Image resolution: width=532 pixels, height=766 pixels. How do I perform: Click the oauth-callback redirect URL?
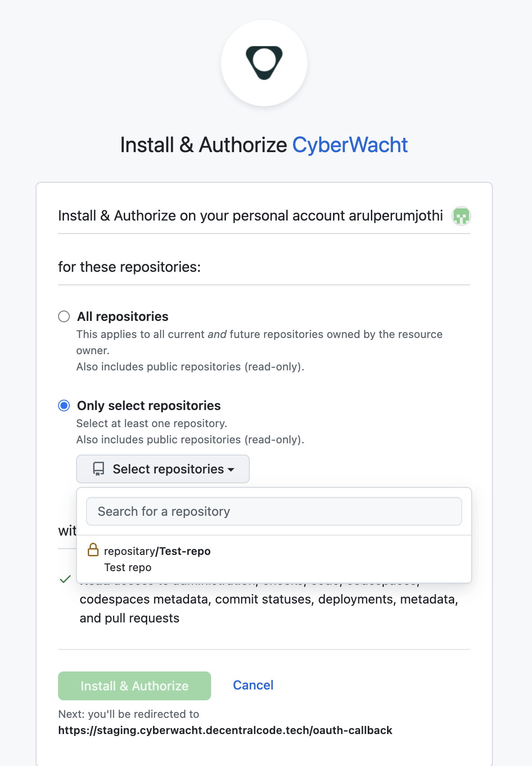pyautogui.click(x=225, y=730)
